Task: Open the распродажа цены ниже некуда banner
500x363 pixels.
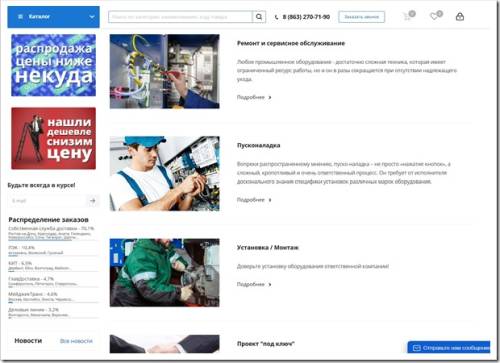Action: [53, 65]
